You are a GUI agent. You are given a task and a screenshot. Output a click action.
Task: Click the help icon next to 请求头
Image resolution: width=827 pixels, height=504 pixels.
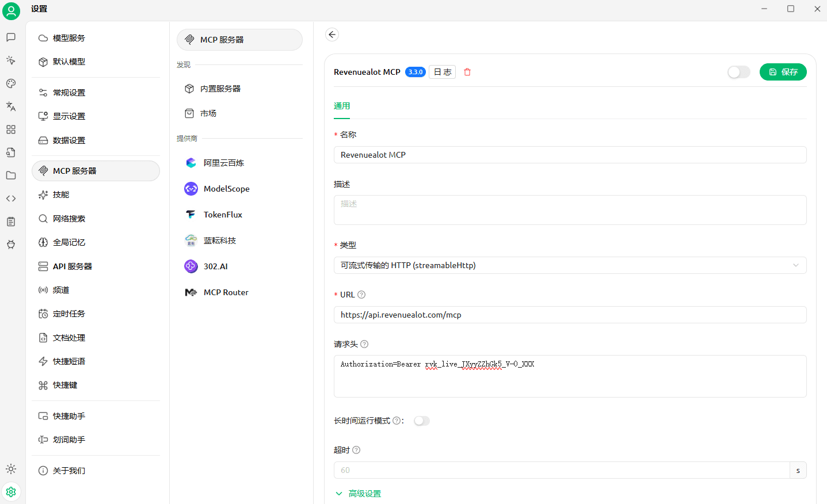[x=364, y=344]
